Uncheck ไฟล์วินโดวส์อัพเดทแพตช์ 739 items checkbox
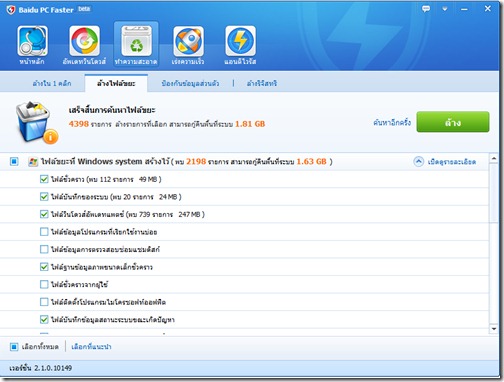 tap(44, 214)
